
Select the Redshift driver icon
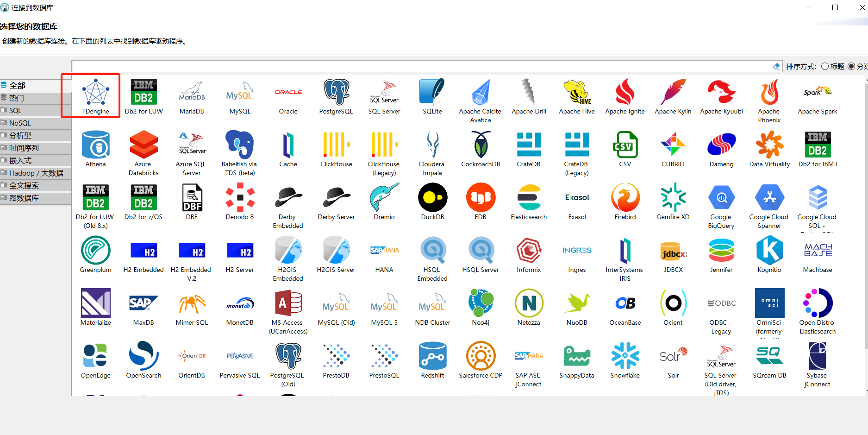pyautogui.click(x=432, y=356)
